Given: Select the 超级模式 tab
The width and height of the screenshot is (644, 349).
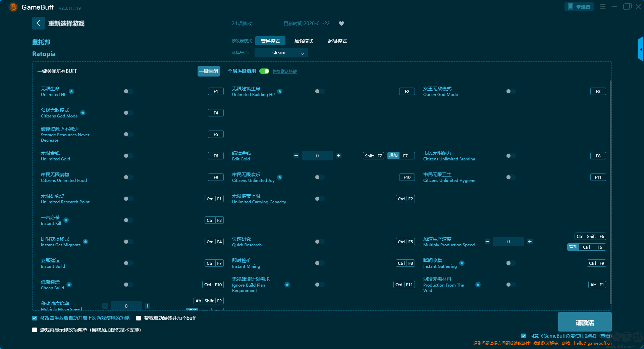Looking at the screenshot, I should click(x=337, y=41).
